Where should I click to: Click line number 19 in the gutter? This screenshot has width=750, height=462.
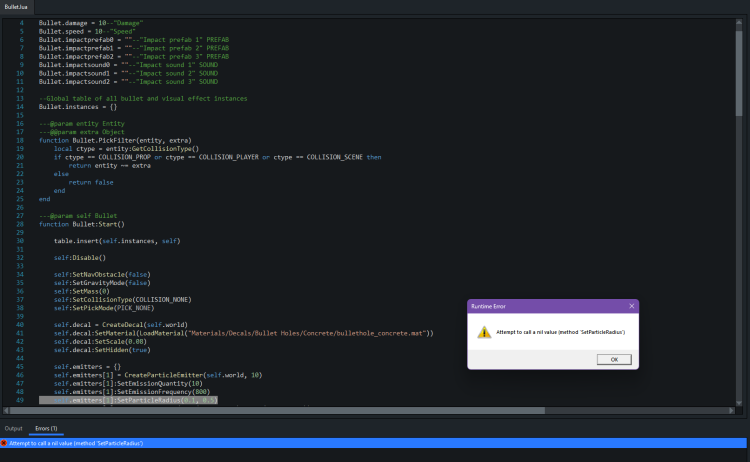pos(20,149)
